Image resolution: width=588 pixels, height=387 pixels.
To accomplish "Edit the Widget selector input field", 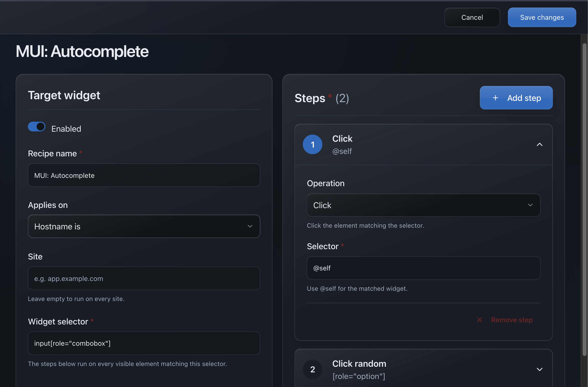I will click(144, 343).
